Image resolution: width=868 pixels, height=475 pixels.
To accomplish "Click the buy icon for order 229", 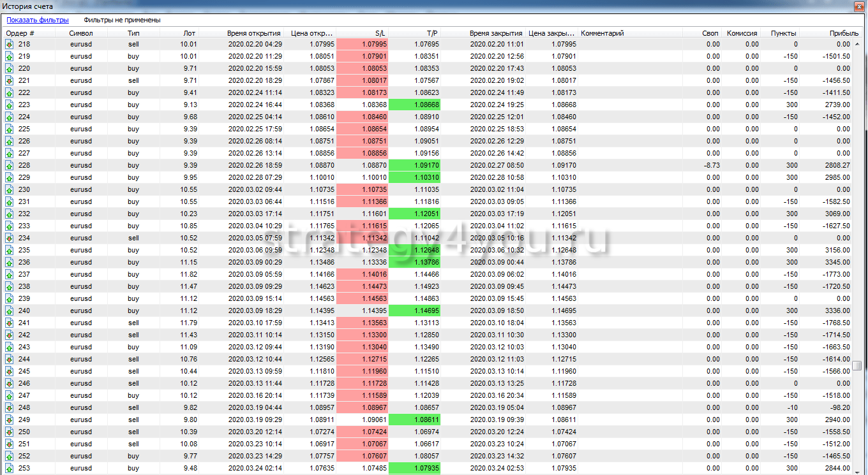I will tap(9, 177).
